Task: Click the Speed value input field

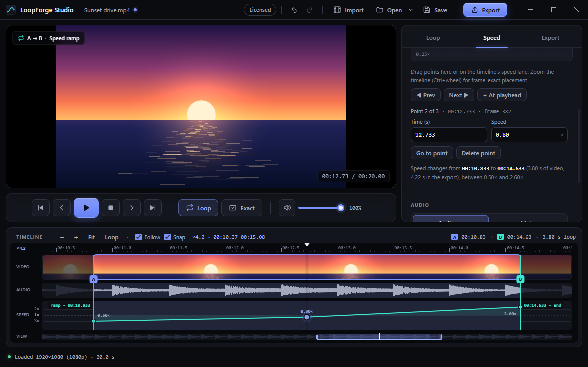Action: [x=529, y=135]
